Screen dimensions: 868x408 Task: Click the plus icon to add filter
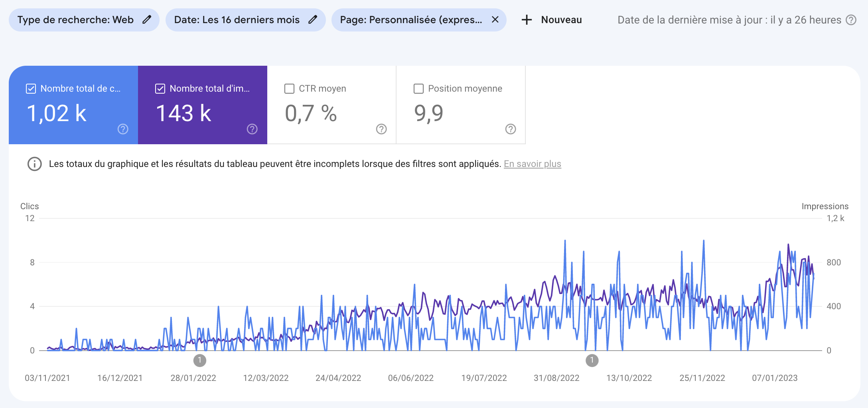coord(527,20)
